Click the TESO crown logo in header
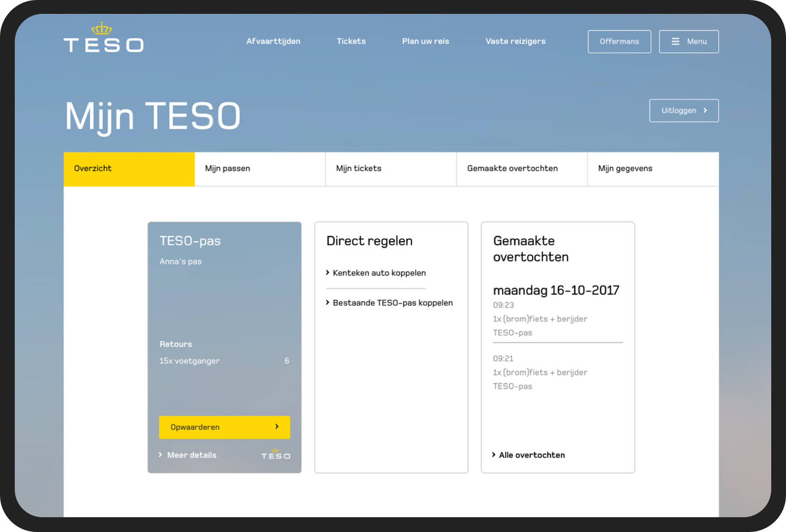Image resolution: width=786 pixels, height=532 pixels. [104, 37]
